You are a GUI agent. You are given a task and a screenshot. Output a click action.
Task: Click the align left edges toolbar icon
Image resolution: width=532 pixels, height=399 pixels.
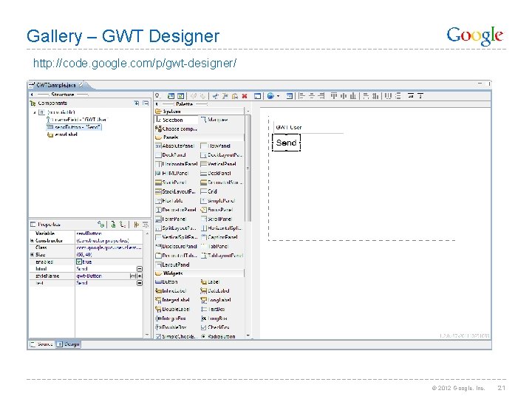pos(301,96)
